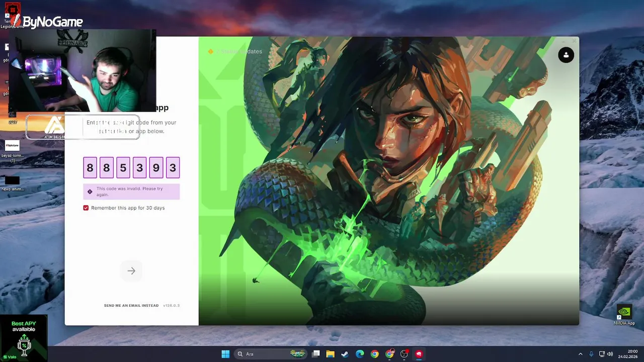Image resolution: width=644 pixels, height=362 pixels.
Task: Select the digit box containing 9
Action: click(156, 167)
